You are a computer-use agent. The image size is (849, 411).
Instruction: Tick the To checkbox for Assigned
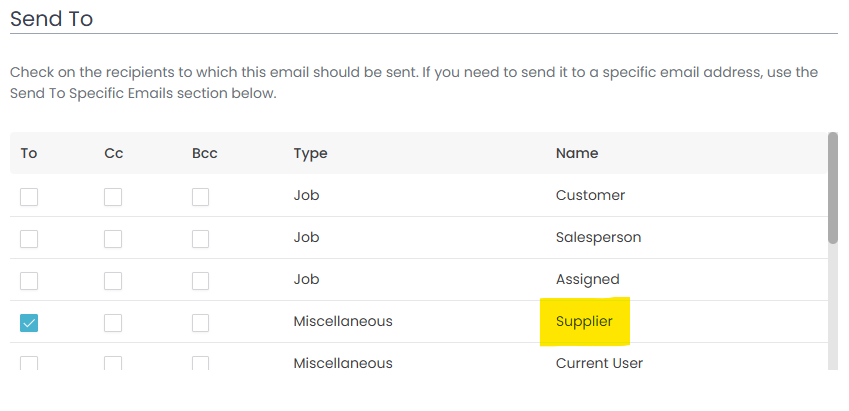29,281
